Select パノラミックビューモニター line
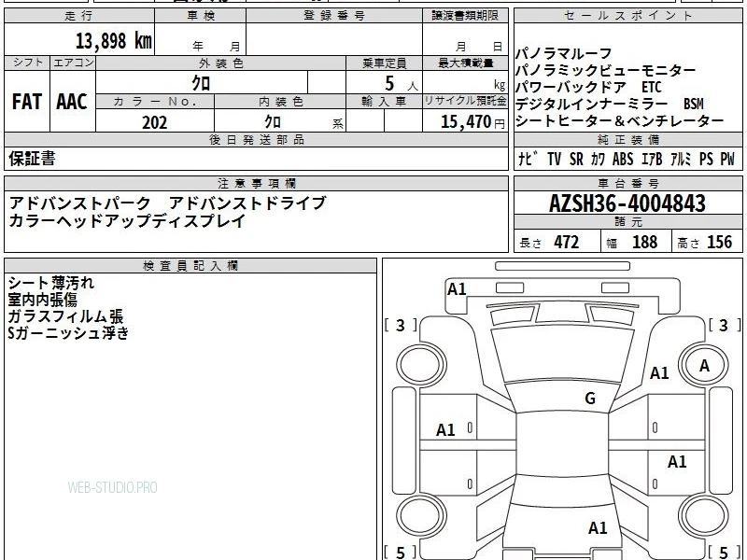 pos(605,71)
